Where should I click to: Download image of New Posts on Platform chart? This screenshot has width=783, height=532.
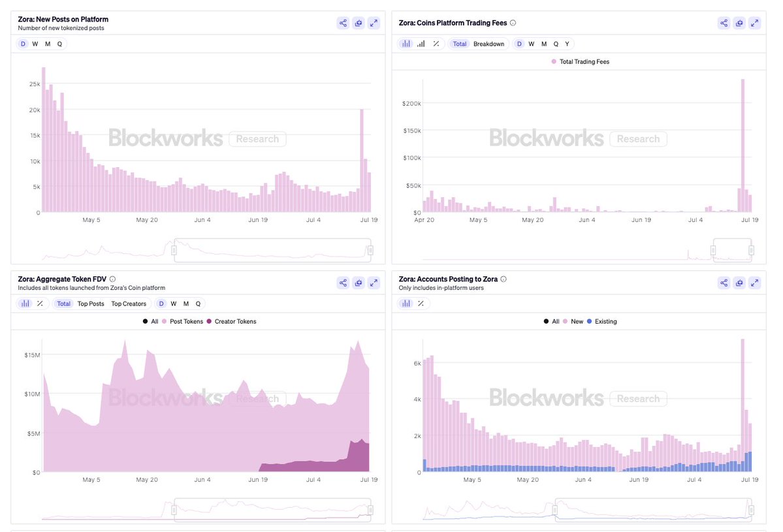coord(359,23)
